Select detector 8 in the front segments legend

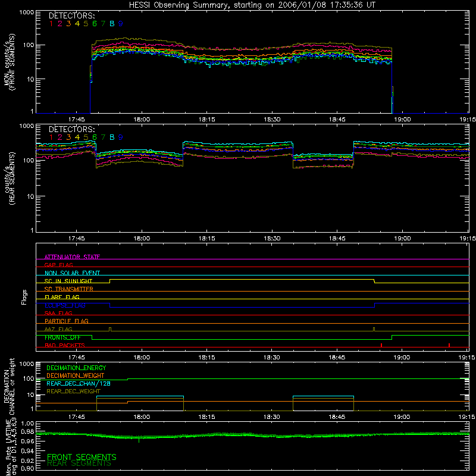[112, 24]
